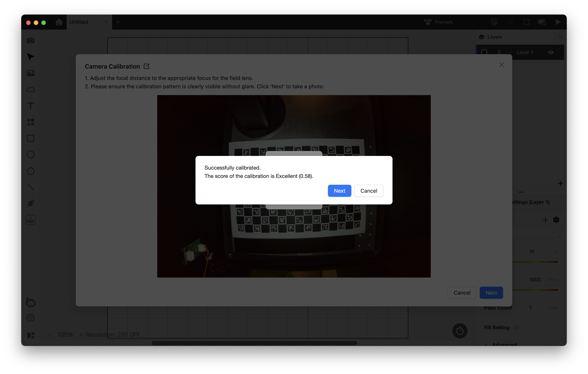Select the arrow selection tool
The image size is (588, 374).
pos(30,57)
